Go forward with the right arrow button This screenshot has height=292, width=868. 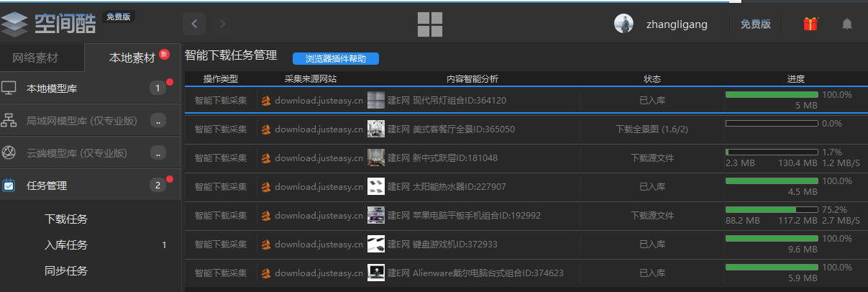pyautogui.click(x=222, y=24)
